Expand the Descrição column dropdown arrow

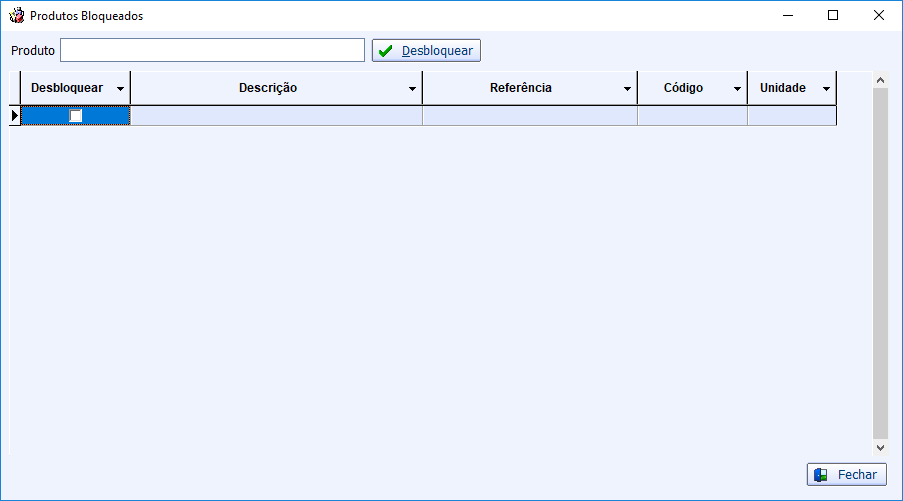pos(412,89)
